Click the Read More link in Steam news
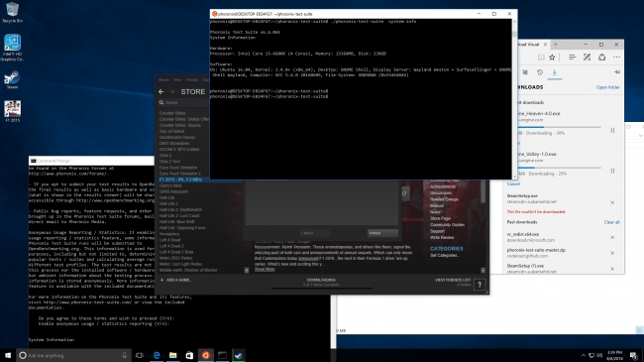 (x=265, y=270)
